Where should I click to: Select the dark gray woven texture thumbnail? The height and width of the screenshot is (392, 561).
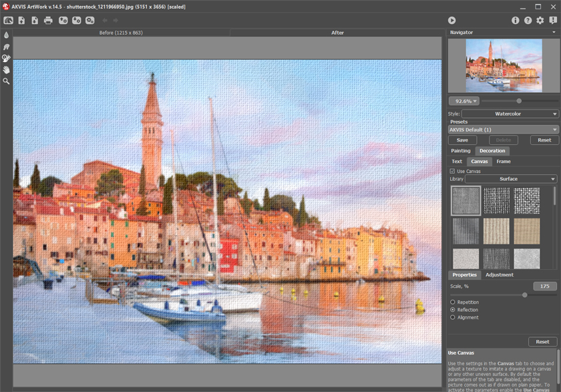(x=465, y=232)
